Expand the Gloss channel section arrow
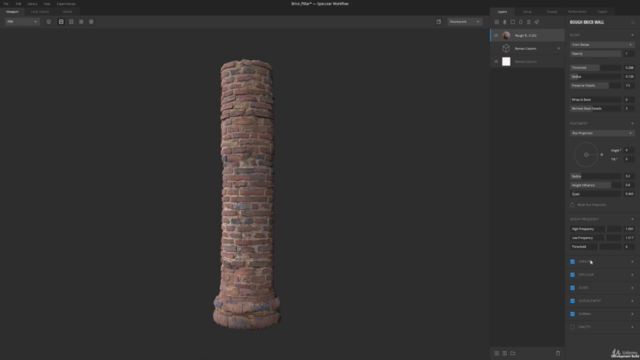 (x=632, y=288)
